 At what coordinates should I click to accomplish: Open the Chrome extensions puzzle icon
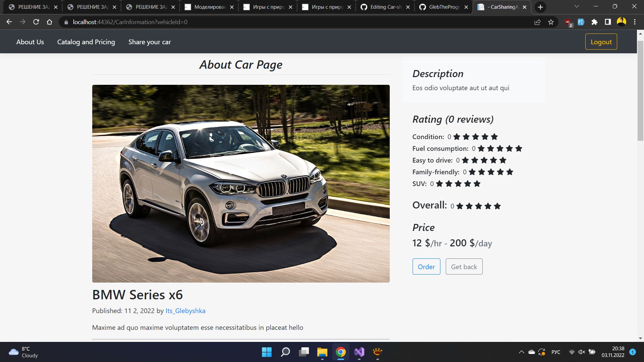(594, 22)
